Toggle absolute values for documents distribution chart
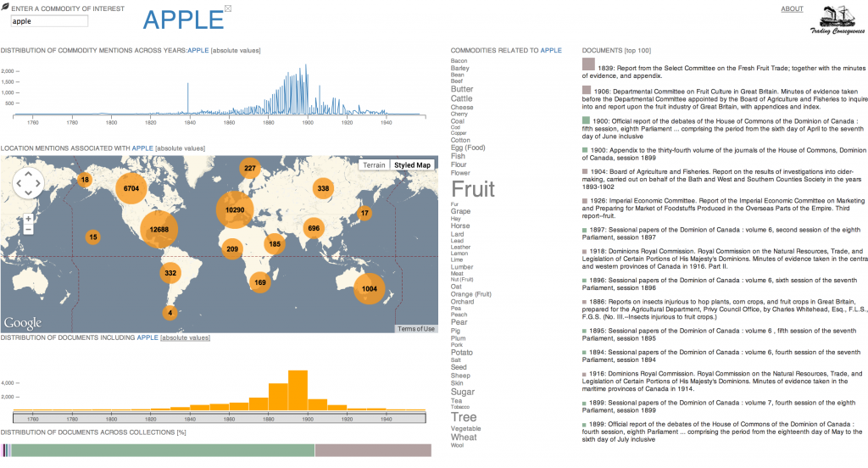 [186, 338]
